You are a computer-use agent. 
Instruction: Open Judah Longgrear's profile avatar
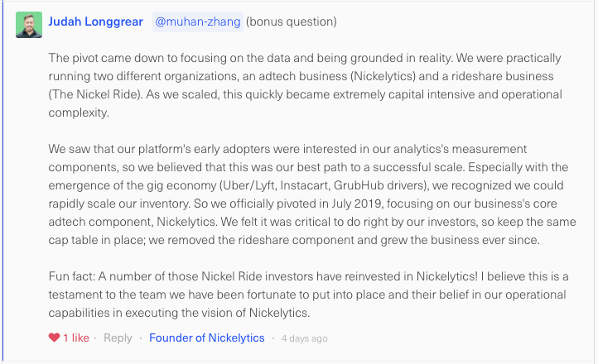[x=29, y=25]
